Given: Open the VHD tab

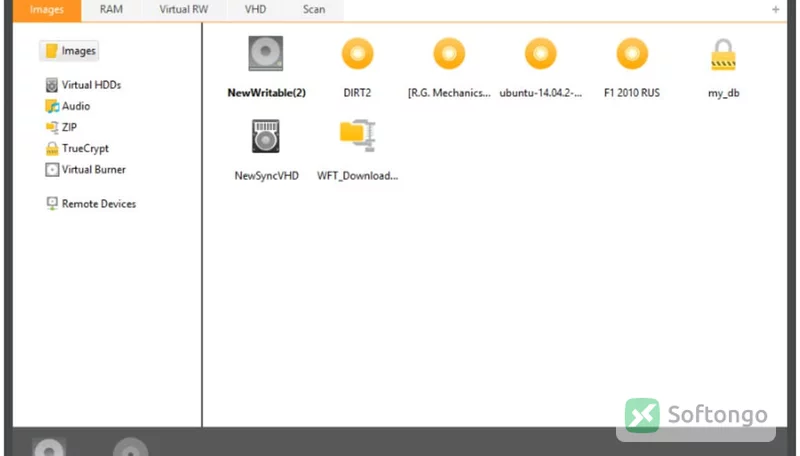Looking at the screenshot, I should tap(255, 10).
